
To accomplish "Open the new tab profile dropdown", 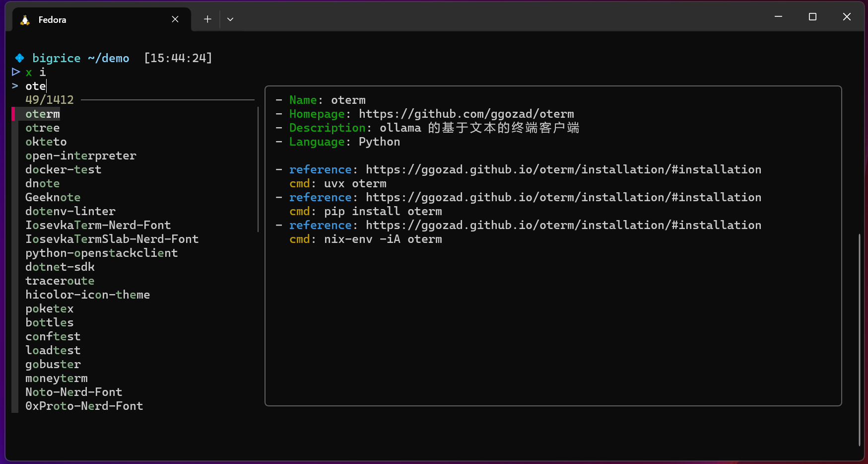I will click(230, 19).
